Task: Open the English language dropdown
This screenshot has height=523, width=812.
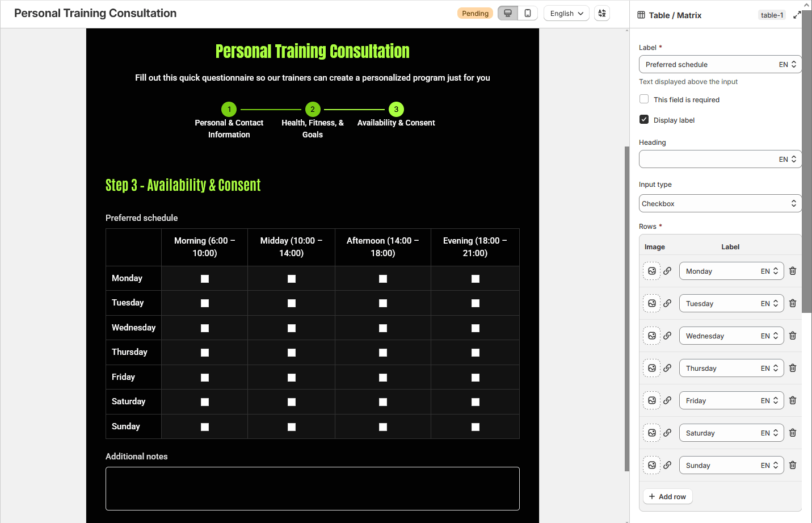Action: tap(566, 13)
